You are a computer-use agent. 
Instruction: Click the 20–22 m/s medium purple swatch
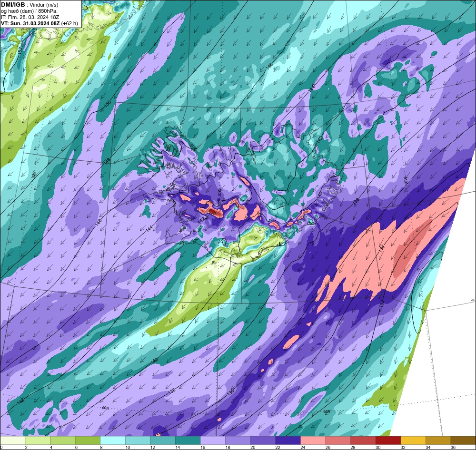[263, 440]
